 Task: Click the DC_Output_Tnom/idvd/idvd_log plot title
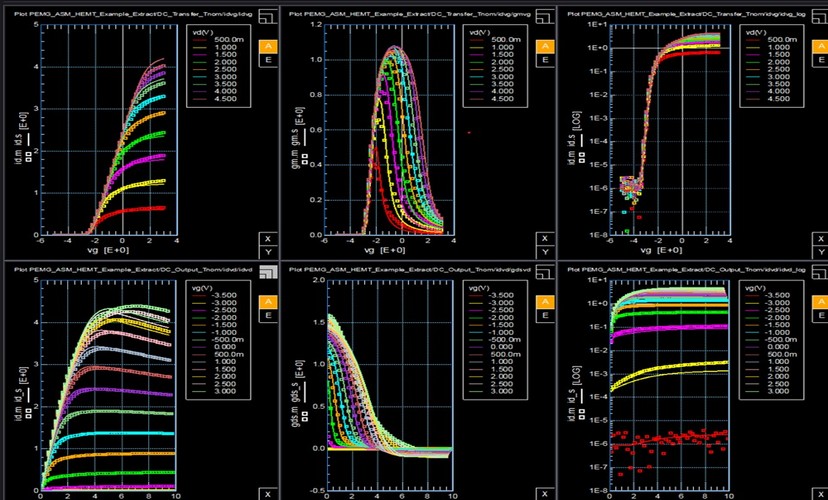[x=686, y=269]
